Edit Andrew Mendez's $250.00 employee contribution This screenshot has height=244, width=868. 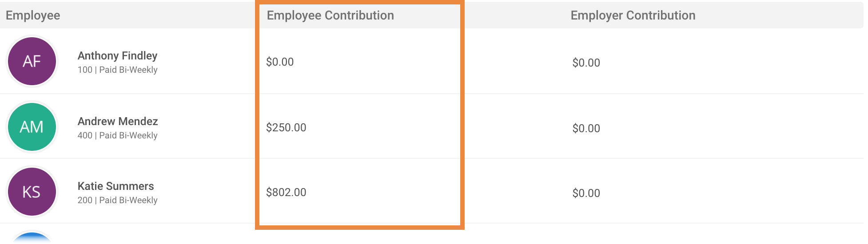pos(286,127)
